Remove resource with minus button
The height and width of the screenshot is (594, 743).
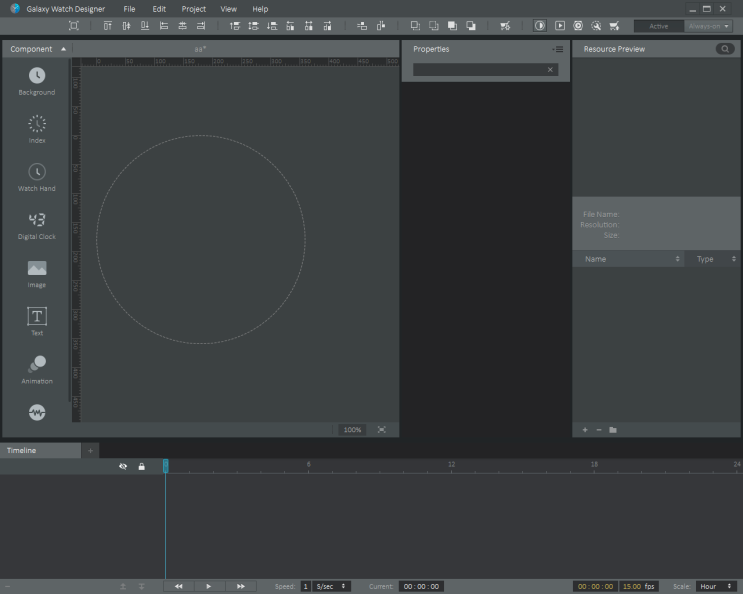pos(599,430)
